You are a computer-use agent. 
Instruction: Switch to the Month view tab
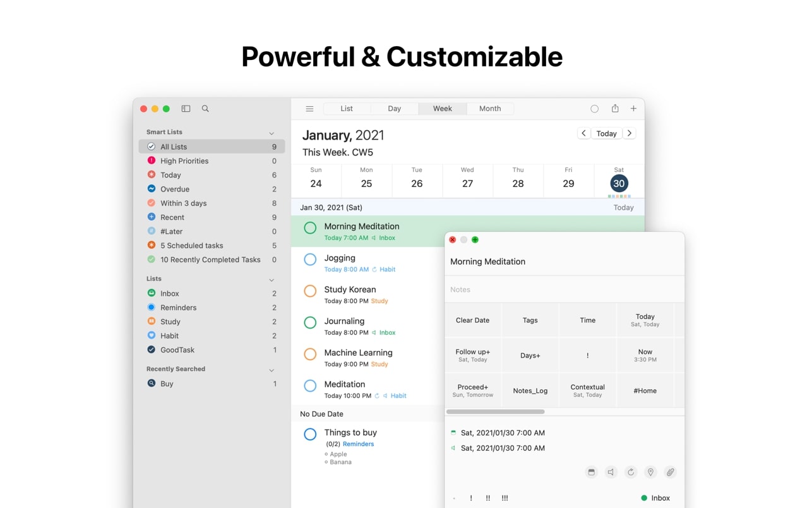(490, 109)
